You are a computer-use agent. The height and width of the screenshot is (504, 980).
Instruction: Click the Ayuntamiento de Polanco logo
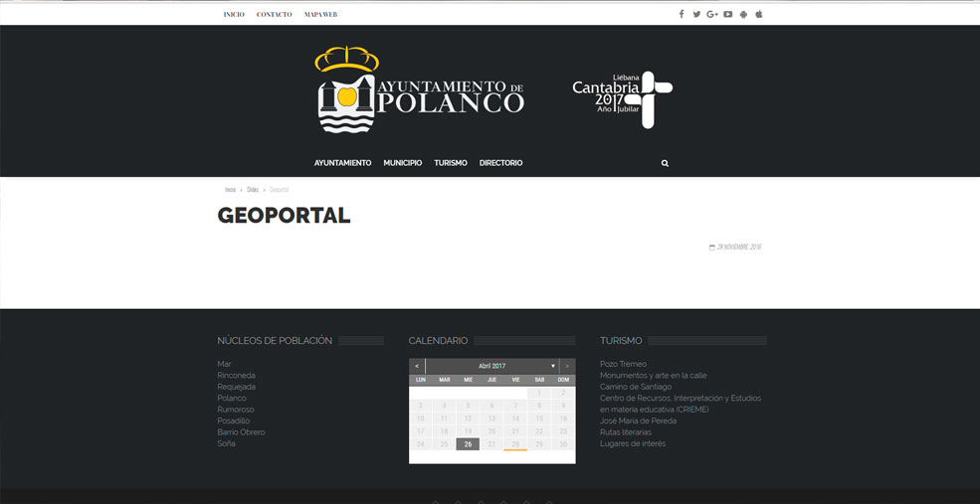tap(420, 90)
